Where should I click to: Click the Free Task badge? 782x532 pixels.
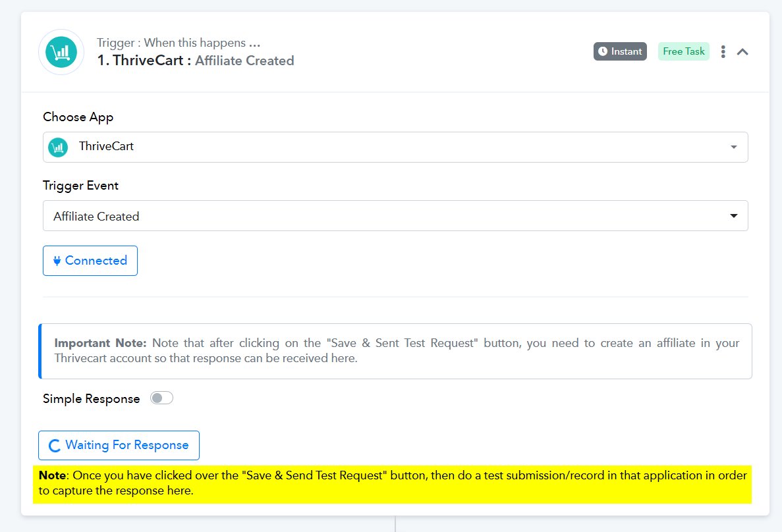683,51
